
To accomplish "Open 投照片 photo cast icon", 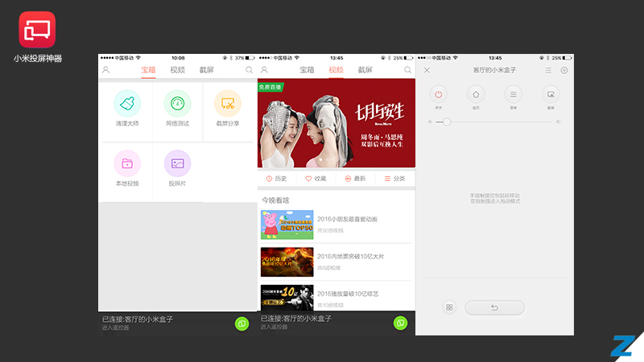I will click(177, 163).
